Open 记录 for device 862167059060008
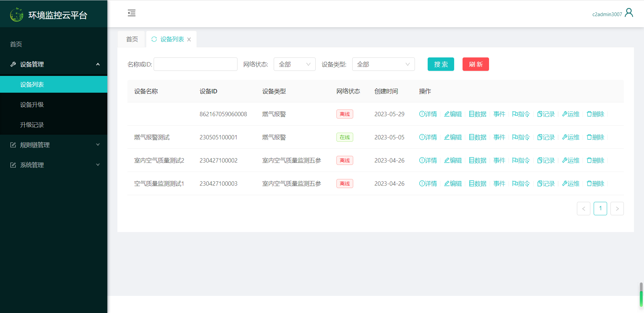Viewport: 644px width, 313px height. pos(546,114)
